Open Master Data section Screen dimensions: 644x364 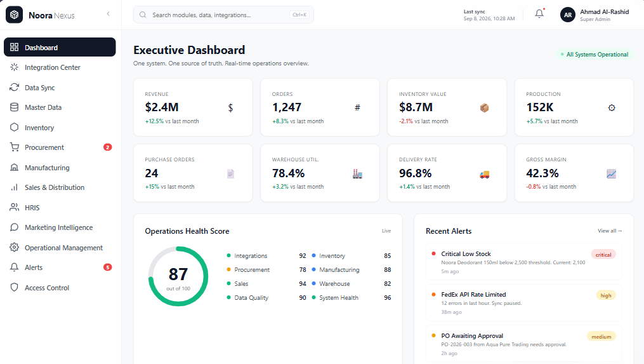[x=60, y=107]
